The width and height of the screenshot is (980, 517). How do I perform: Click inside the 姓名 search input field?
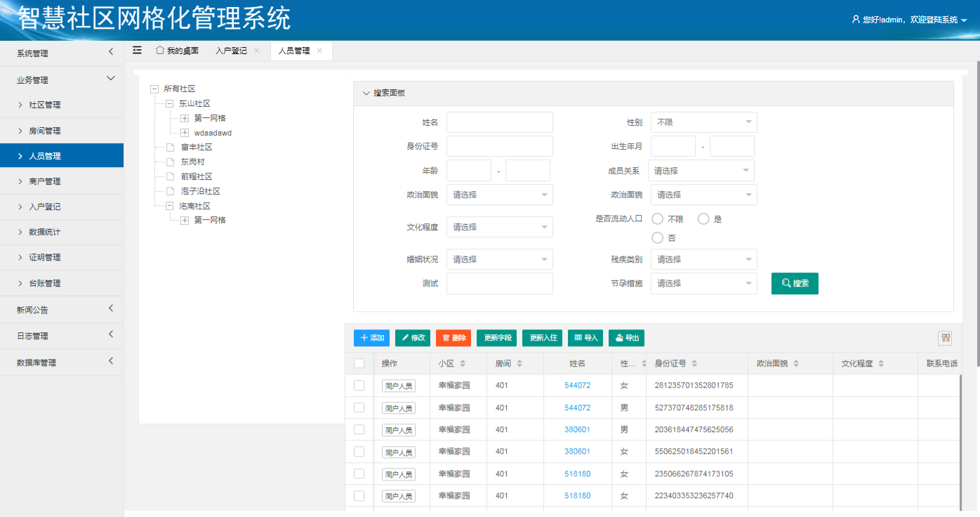(499, 122)
